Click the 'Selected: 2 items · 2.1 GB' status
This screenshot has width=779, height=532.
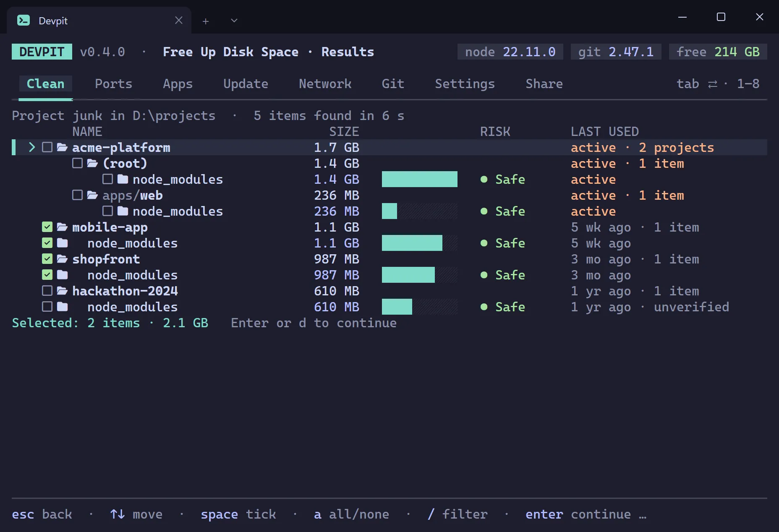110,323
